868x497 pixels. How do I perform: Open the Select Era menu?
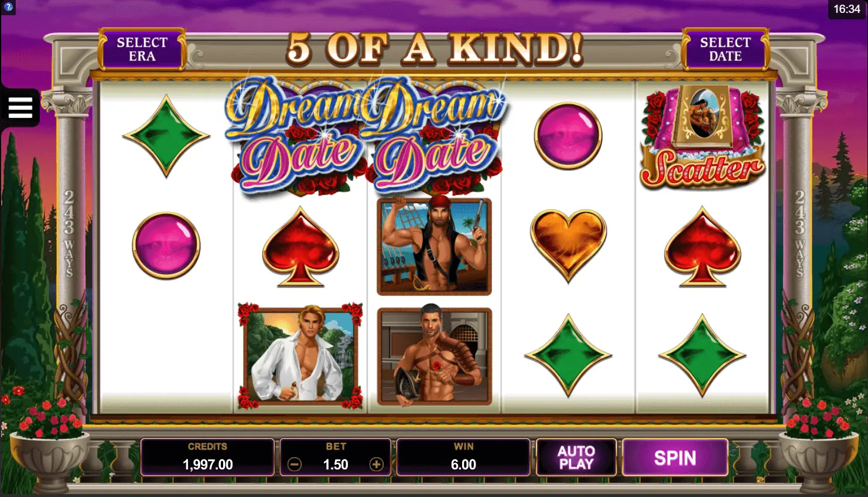tap(142, 49)
